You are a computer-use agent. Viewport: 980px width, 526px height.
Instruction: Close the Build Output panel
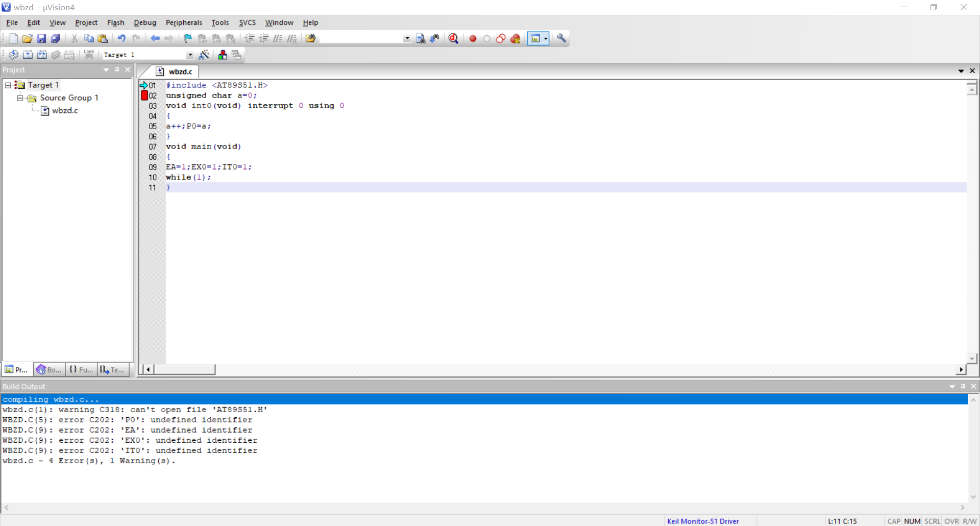click(973, 386)
